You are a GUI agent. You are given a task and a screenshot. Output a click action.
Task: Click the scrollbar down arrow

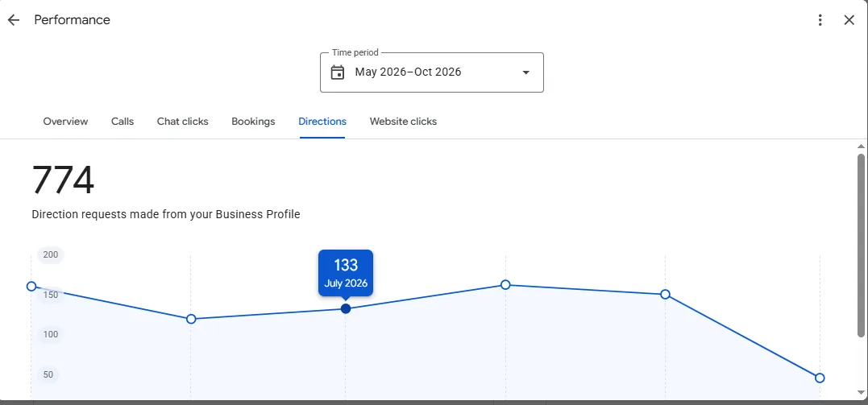pos(861,392)
